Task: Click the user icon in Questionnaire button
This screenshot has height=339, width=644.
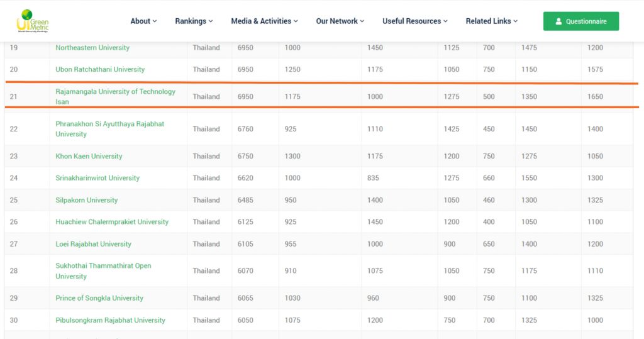Action: (x=558, y=21)
